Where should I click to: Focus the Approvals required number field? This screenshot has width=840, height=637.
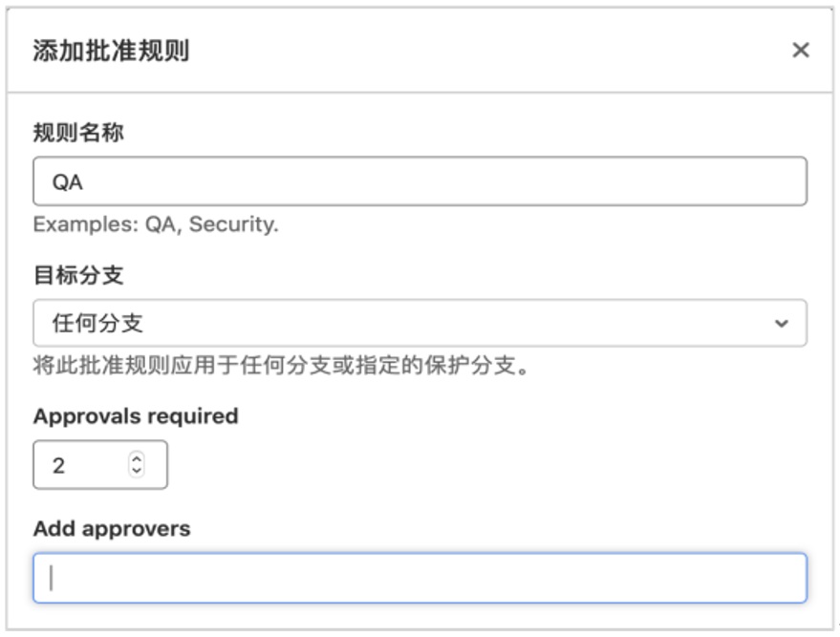click(x=100, y=465)
